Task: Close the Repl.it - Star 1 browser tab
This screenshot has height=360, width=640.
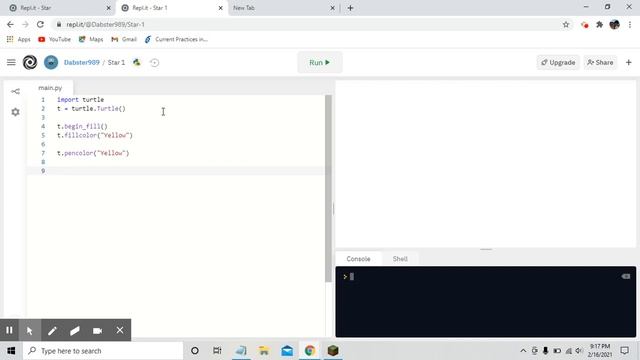Action: [220, 8]
